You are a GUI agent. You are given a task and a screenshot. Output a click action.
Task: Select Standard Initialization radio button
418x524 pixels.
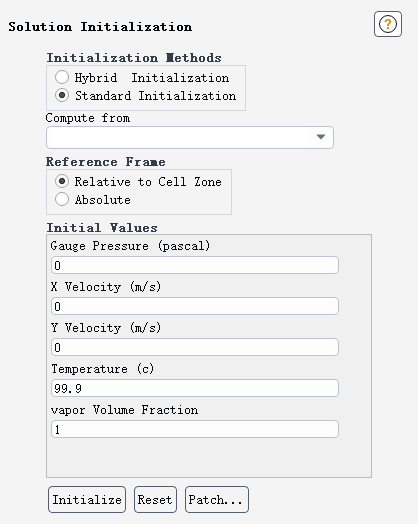coord(62,95)
